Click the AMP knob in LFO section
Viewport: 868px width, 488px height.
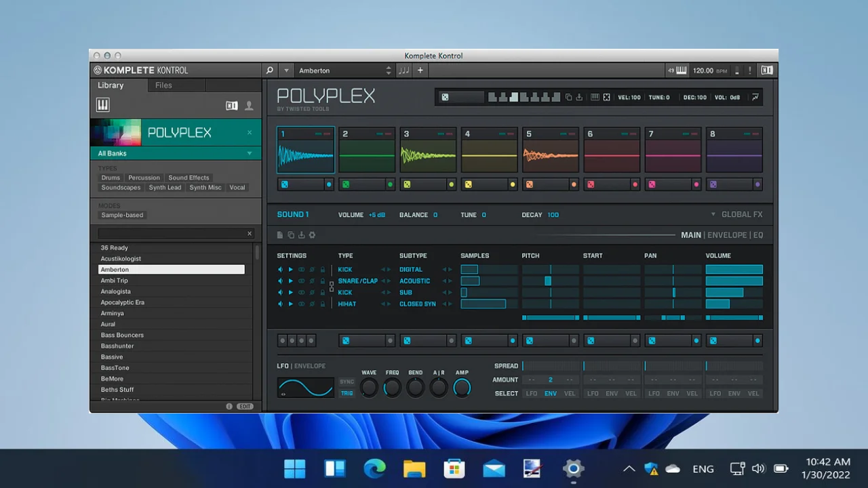tap(462, 388)
